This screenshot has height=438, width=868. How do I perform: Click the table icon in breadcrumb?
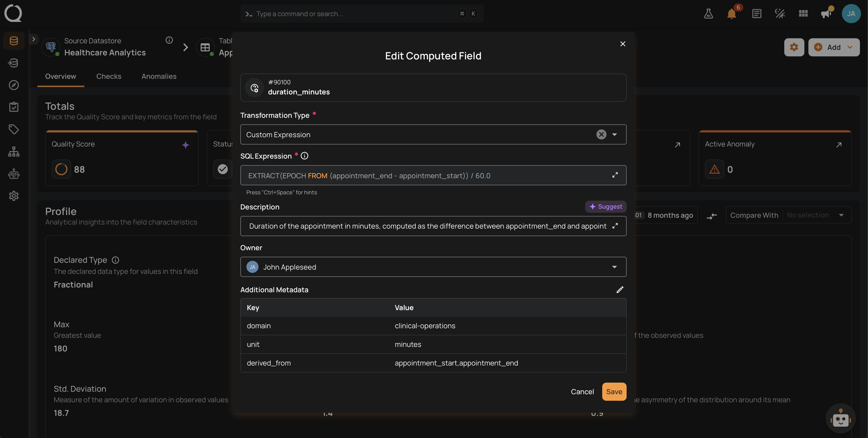pyautogui.click(x=205, y=47)
